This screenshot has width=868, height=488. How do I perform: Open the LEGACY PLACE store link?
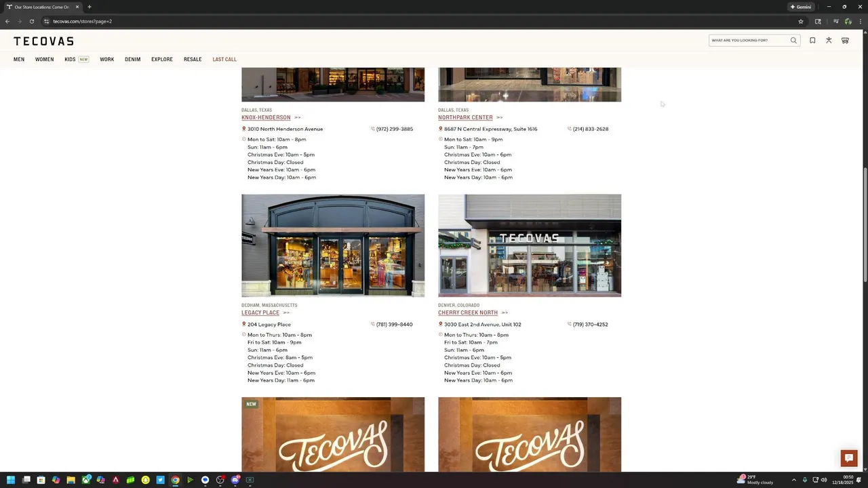260,312
